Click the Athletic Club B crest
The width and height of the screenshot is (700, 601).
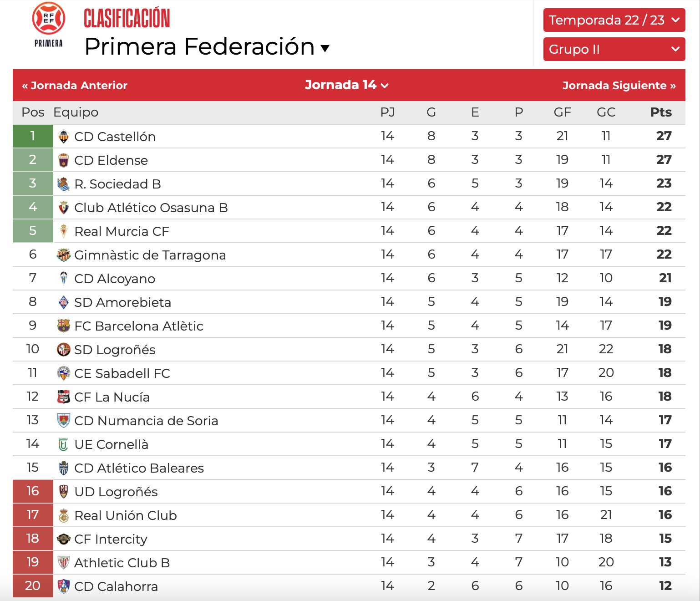tap(64, 562)
